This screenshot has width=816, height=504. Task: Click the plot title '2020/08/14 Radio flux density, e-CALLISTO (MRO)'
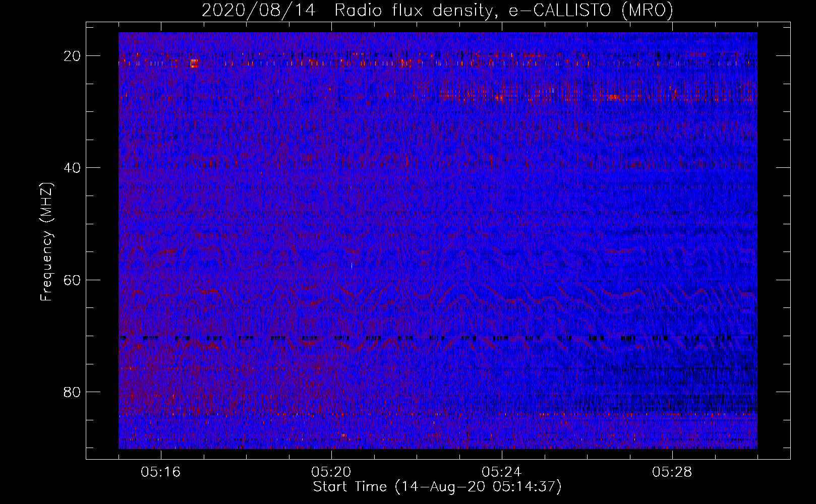point(437,11)
